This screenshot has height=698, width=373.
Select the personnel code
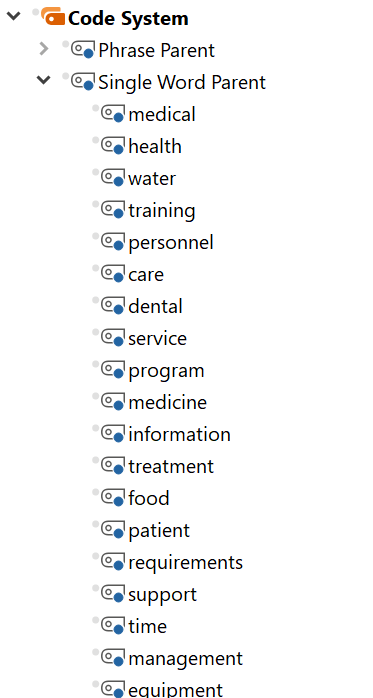click(x=171, y=243)
